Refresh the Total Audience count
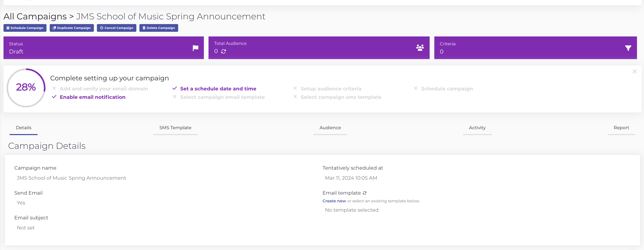 tap(223, 51)
